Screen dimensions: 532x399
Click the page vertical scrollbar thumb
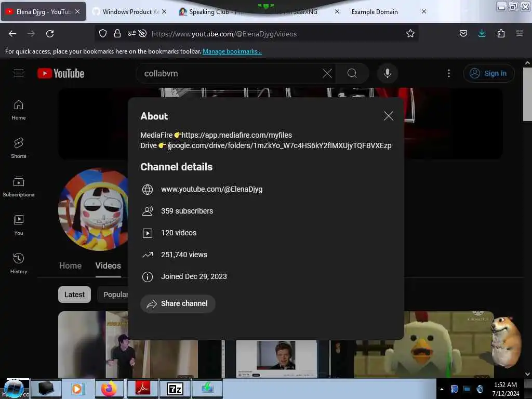coord(527,94)
